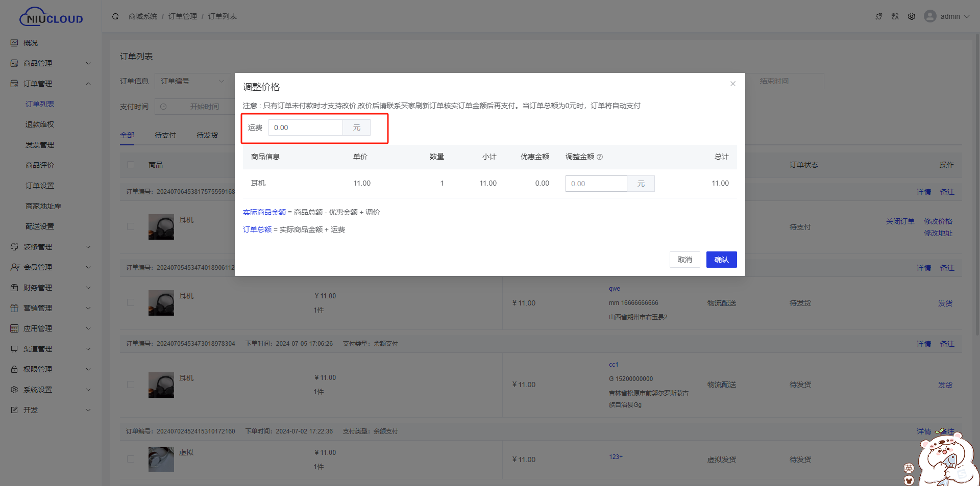This screenshot has width=980, height=486.
Task: Open the settings gear in header
Action: (912, 16)
